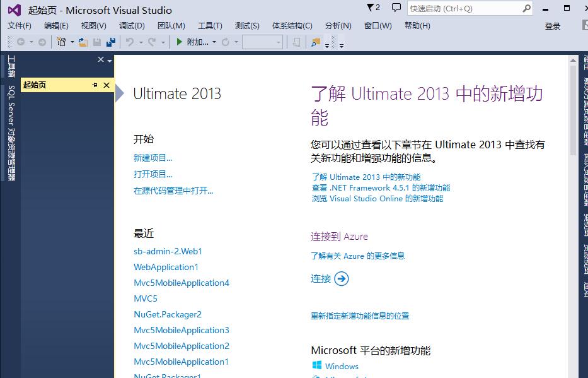
Task: Click the account avatar icon by 登录
Action: click(x=585, y=25)
